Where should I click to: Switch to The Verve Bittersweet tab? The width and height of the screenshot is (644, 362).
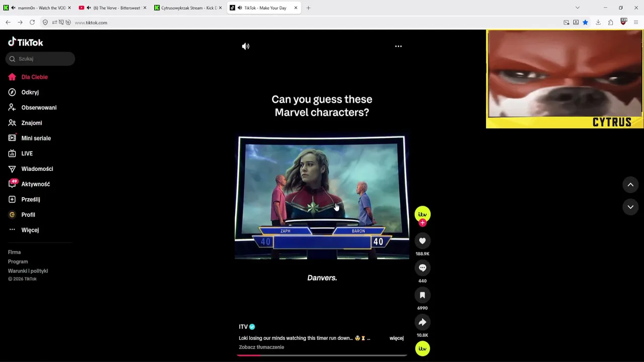[x=113, y=8]
